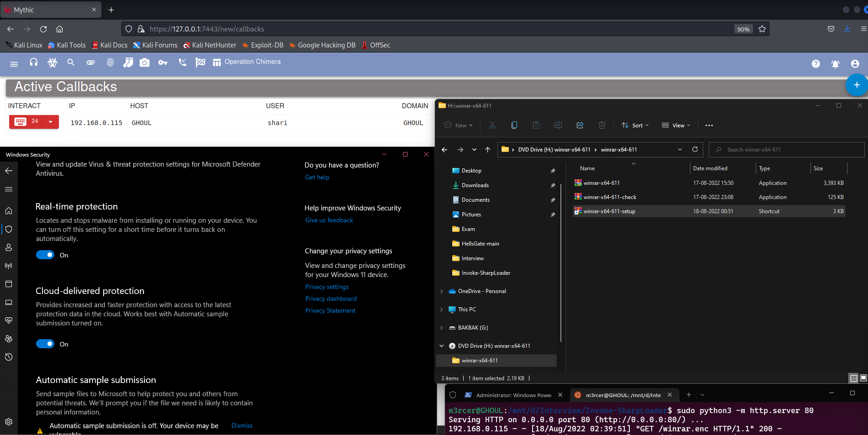Screen dimensions: 868x435
Task: Open the key credentials icon
Action: tap(163, 63)
